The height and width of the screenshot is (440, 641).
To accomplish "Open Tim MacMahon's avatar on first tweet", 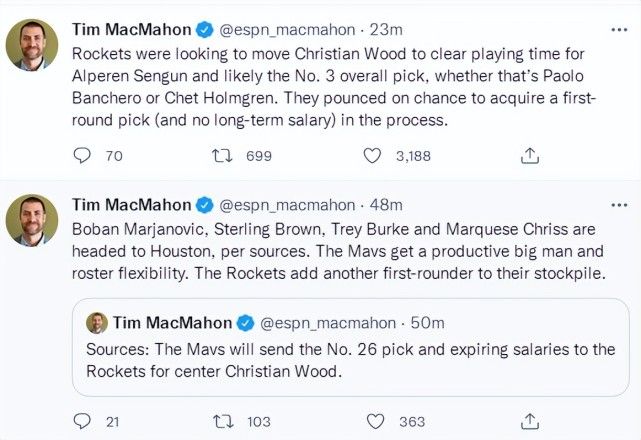I will [31, 45].
